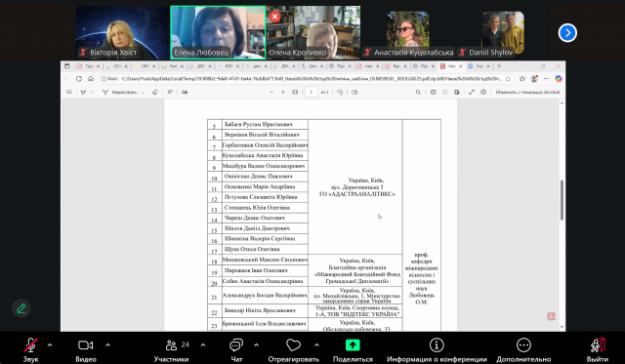Viewport: 625px width, 364px height.
Task: Unmute microphone with Звук button
Action: click(x=30, y=349)
